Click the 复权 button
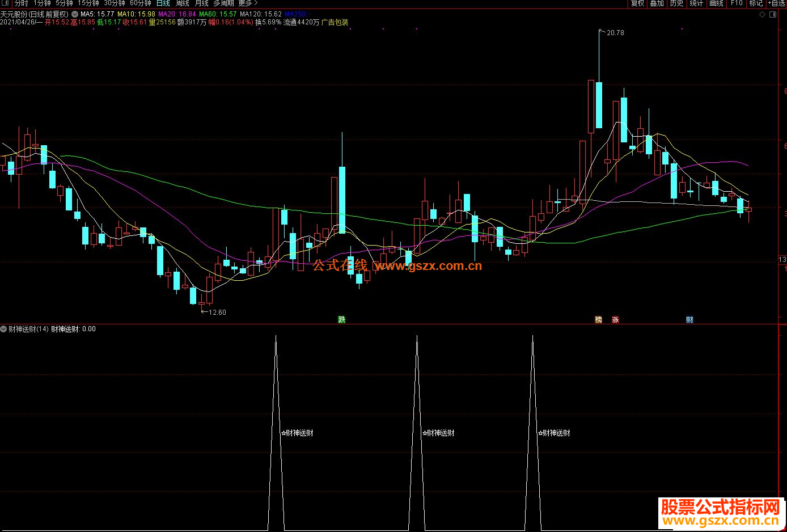The image size is (787, 532). [637, 3]
